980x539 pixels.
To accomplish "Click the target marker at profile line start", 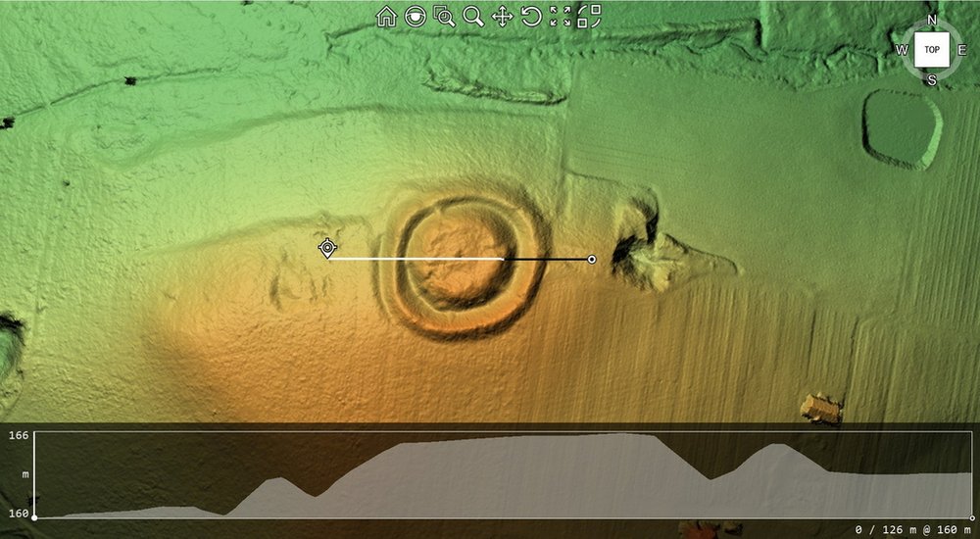I will pyautogui.click(x=327, y=248).
